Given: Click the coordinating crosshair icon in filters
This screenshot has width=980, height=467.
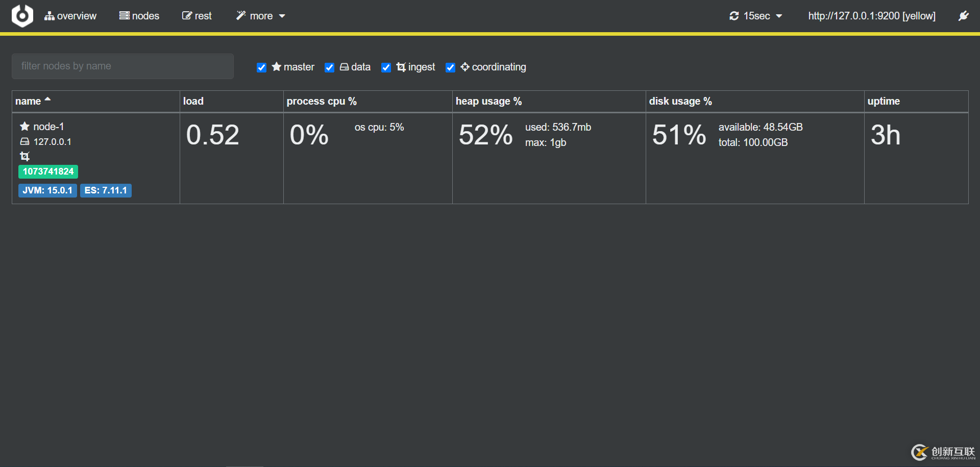Looking at the screenshot, I should (465, 67).
